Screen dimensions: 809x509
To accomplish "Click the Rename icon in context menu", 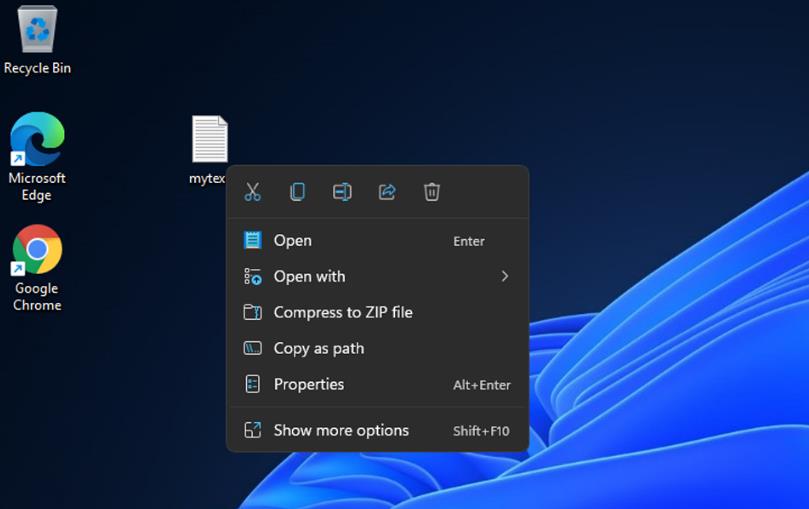I will [x=342, y=192].
